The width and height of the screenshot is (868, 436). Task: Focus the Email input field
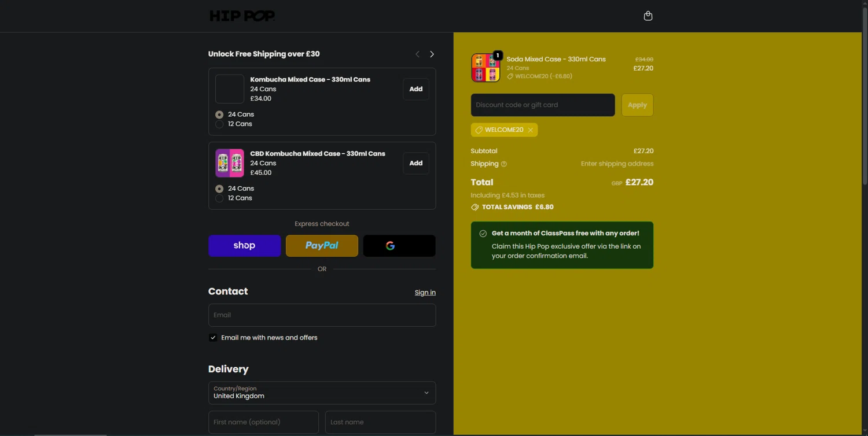click(322, 315)
